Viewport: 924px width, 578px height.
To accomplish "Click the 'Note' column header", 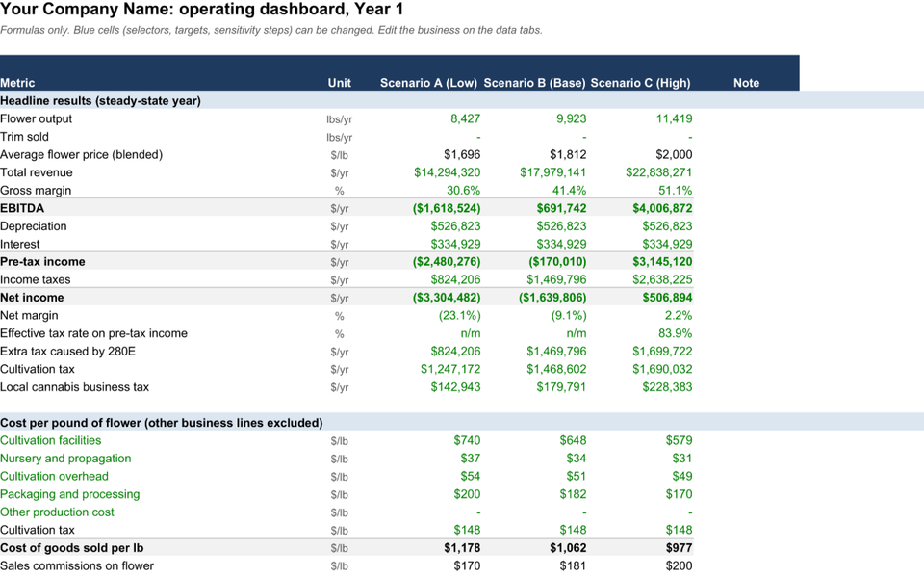I will coord(746,83).
